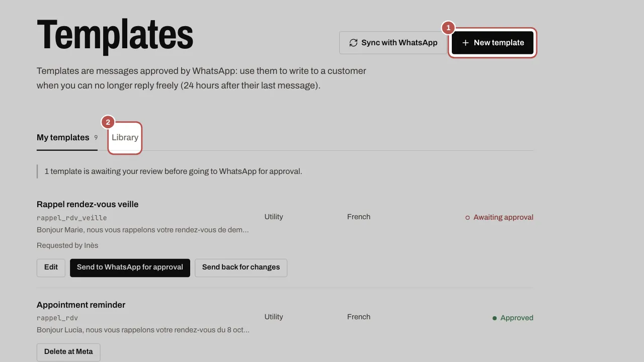Switch to the My templates tab

click(67, 138)
